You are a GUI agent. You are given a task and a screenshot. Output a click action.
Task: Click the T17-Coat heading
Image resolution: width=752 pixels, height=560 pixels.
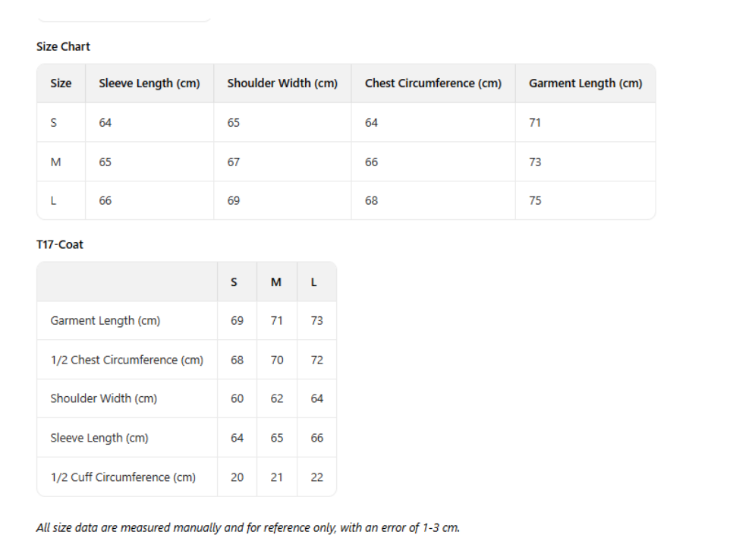[x=60, y=244]
